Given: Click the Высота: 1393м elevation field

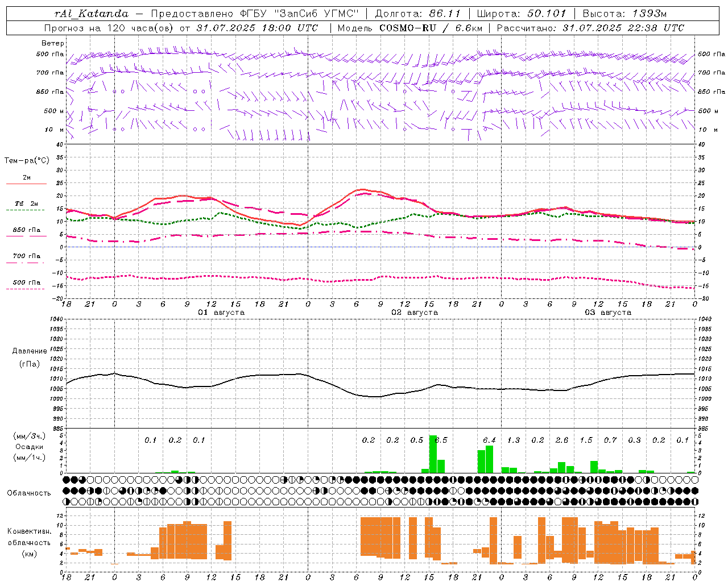Looking at the screenshot, I should pyautogui.click(x=624, y=14).
